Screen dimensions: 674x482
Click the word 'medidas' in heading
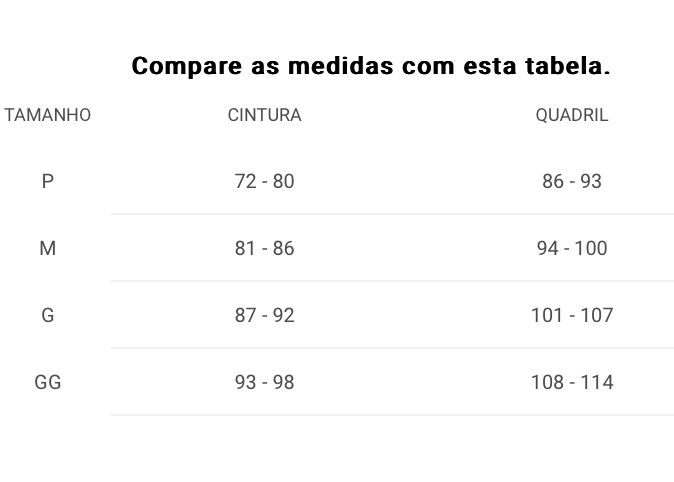[x=340, y=66]
